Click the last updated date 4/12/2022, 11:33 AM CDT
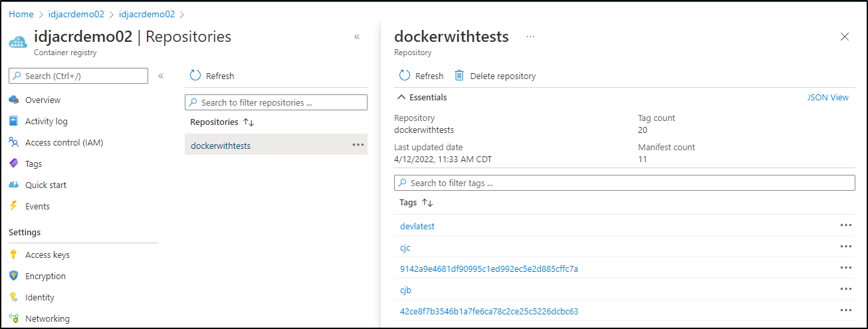The width and height of the screenshot is (868, 329). [443, 160]
